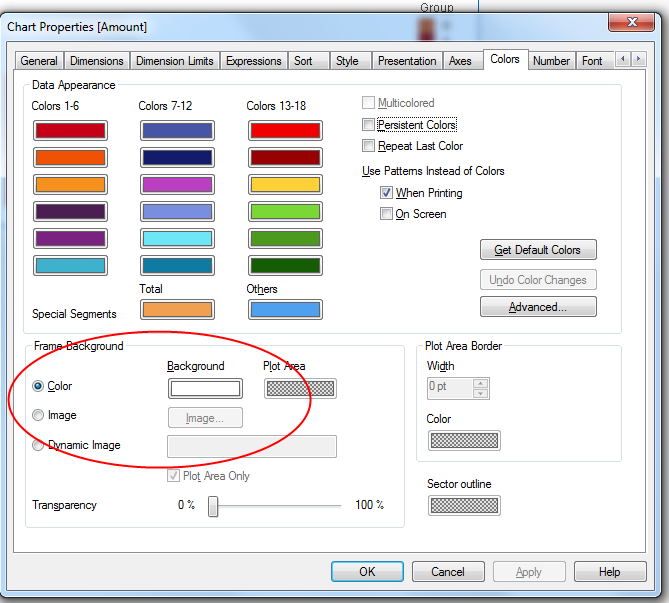
Task: Edit the cyan swatch in Colors 7-12
Action: tap(177, 239)
